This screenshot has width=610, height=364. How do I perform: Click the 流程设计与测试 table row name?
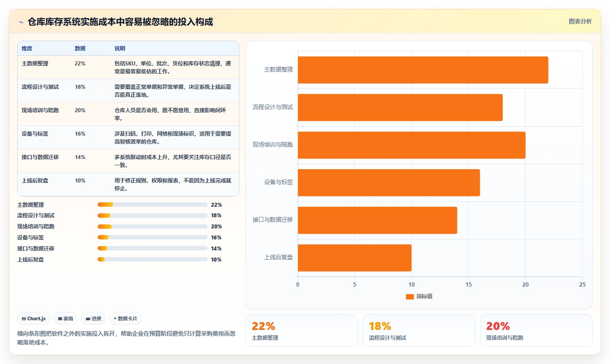[40, 87]
